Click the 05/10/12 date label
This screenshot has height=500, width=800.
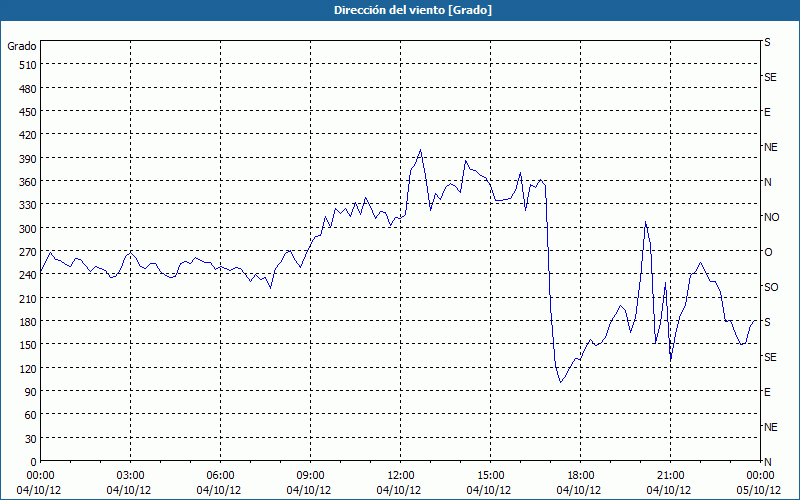click(x=759, y=490)
